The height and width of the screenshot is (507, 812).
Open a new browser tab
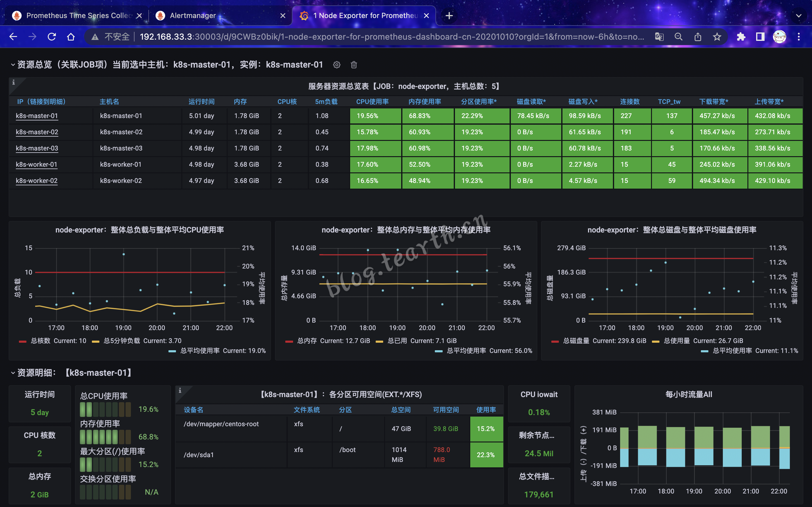pos(449,15)
